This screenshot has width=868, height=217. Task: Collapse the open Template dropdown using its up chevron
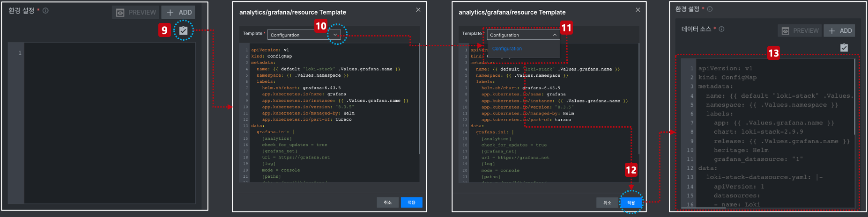coord(555,35)
